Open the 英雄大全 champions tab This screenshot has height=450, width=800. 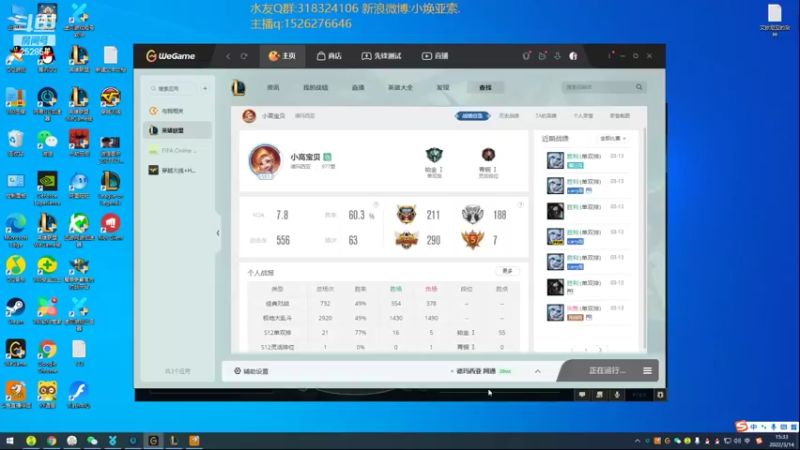click(x=400, y=88)
